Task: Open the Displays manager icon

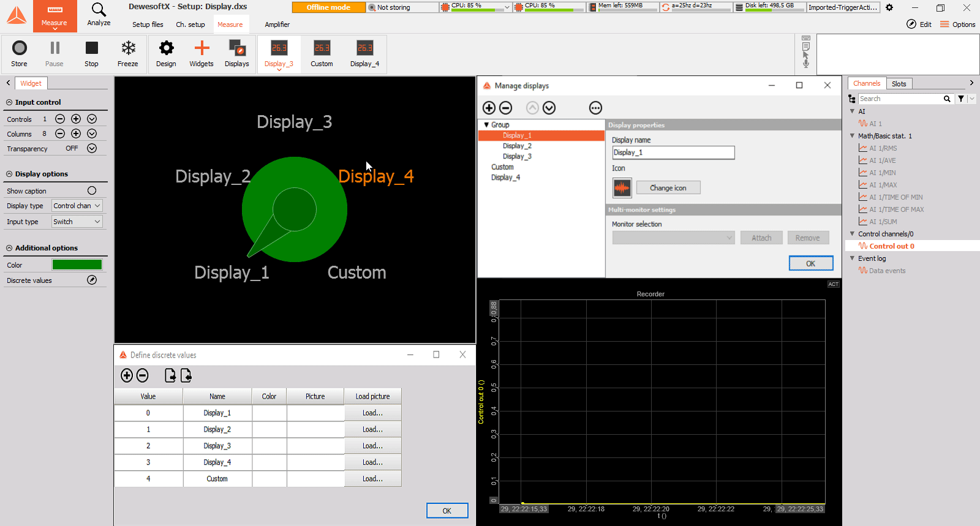Action: tap(237, 48)
